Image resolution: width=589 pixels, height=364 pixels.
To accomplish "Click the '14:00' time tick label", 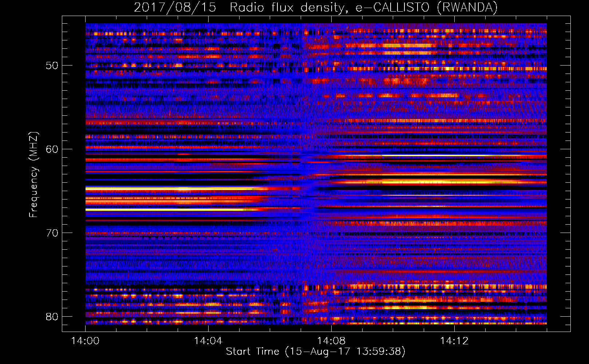I will (x=85, y=341).
